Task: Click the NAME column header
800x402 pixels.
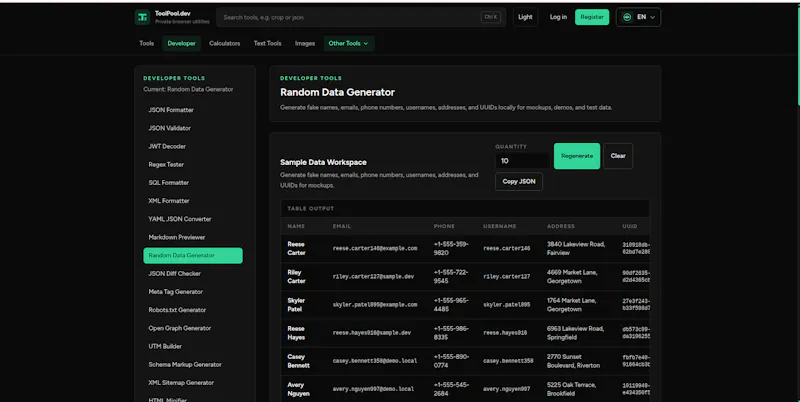Action: point(296,226)
